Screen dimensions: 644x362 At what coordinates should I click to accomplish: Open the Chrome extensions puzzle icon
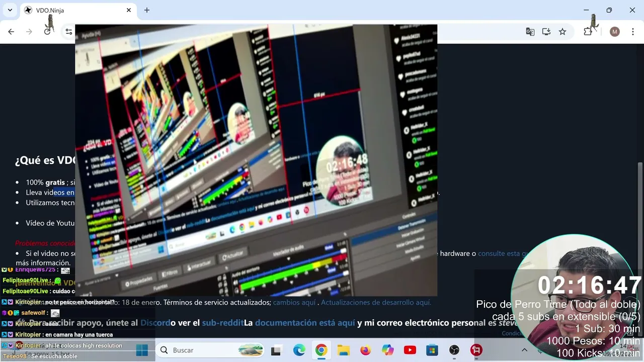point(588,32)
